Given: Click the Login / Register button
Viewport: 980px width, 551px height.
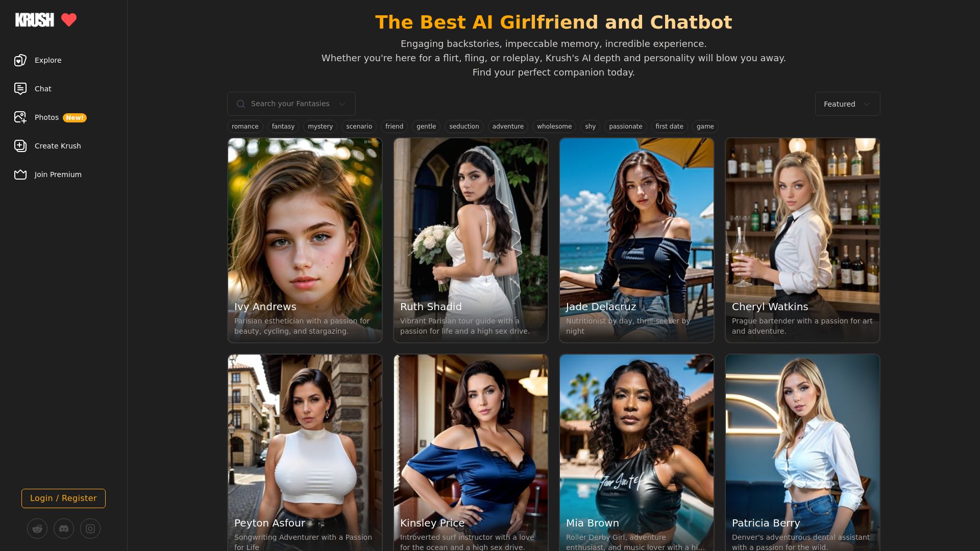Looking at the screenshot, I should click(63, 498).
